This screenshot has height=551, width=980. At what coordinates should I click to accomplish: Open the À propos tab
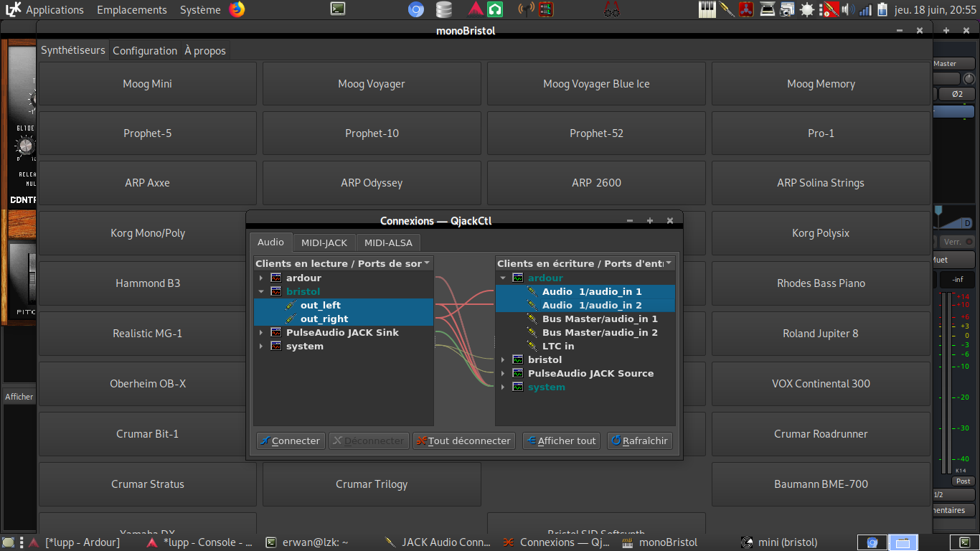click(x=205, y=51)
